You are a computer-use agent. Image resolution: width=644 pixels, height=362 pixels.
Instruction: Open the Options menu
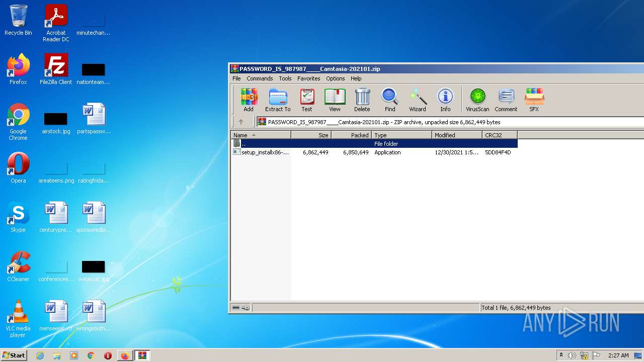[335, 78]
